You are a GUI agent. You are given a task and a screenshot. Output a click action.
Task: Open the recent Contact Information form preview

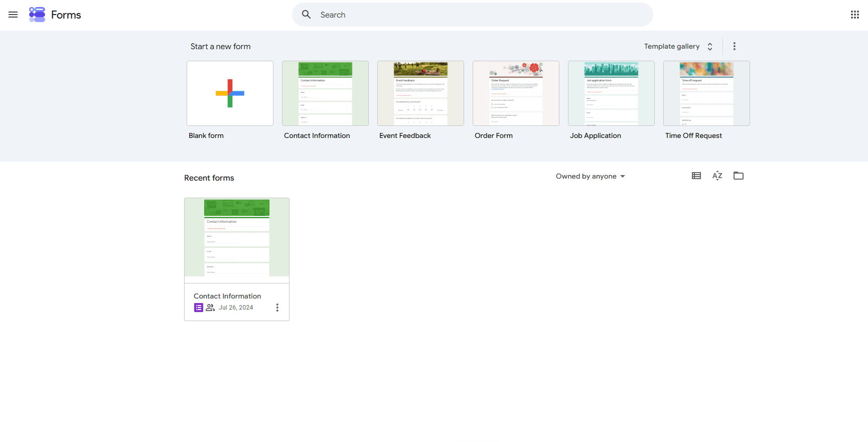coord(237,237)
